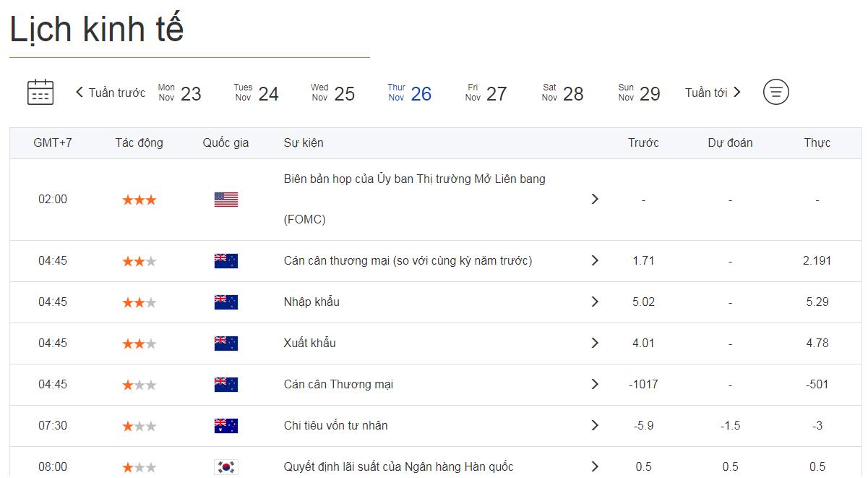Open Xuất khẩu event link
The image size is (868, 478).
click(x=309, y=343)
